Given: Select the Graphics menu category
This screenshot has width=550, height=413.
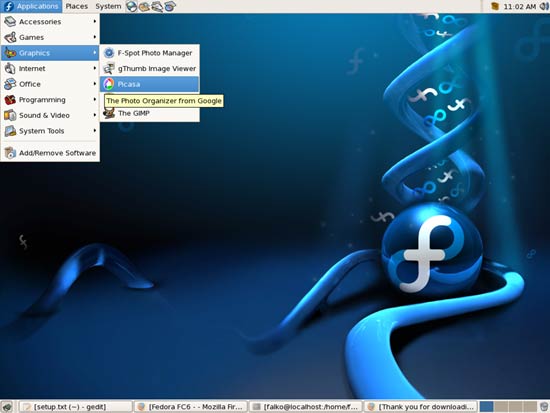Looking at the screenshot, I should (x=50, y=53).
